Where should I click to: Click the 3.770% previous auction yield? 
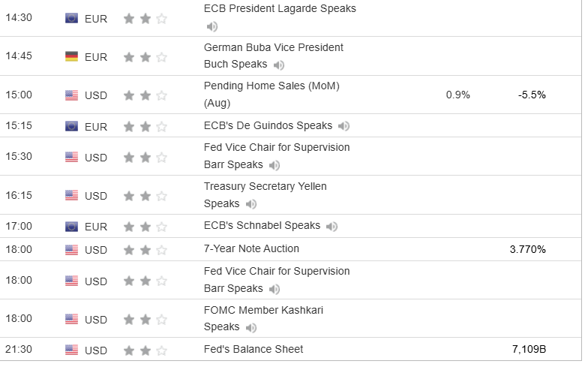tap(526, 249)
